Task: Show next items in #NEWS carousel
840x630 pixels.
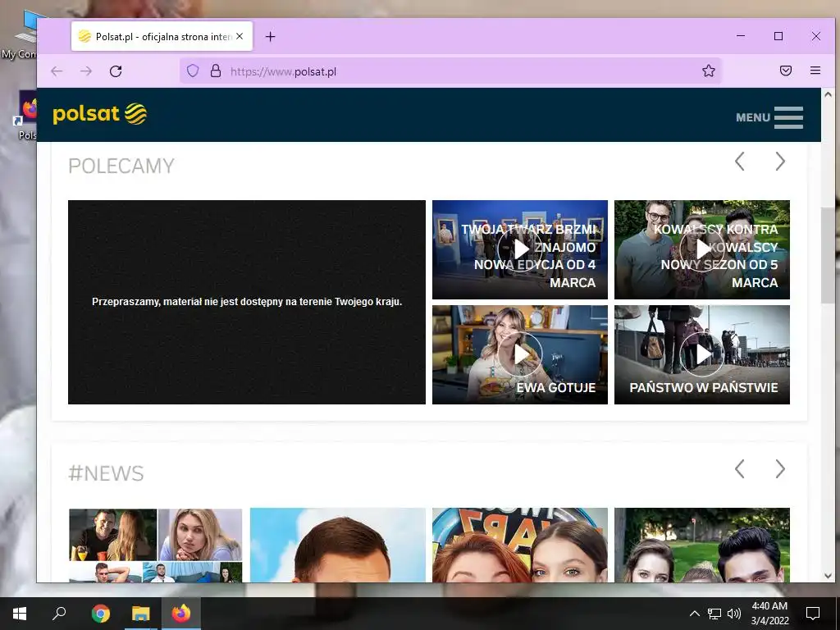Action: tap(780, 468)
